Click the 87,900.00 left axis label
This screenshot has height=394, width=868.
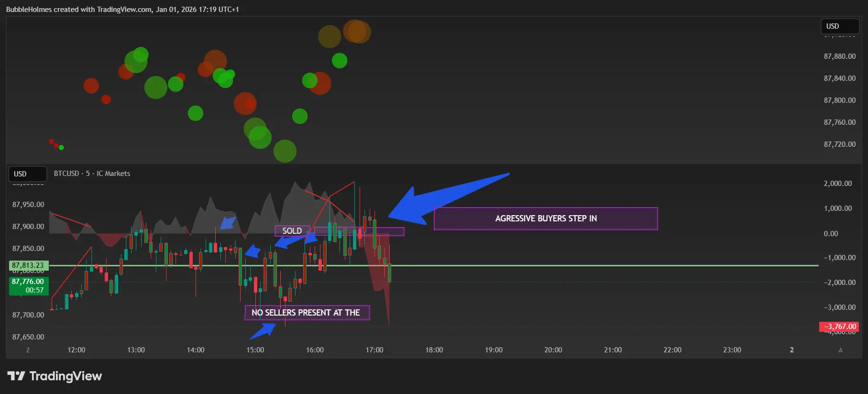pyautogui.click(x=28, y=227)
